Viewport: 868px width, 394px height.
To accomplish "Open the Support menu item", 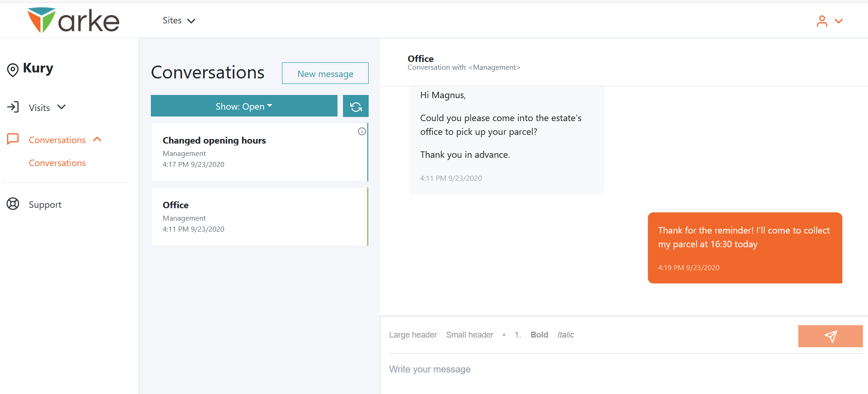I will [x=45, y=205].
